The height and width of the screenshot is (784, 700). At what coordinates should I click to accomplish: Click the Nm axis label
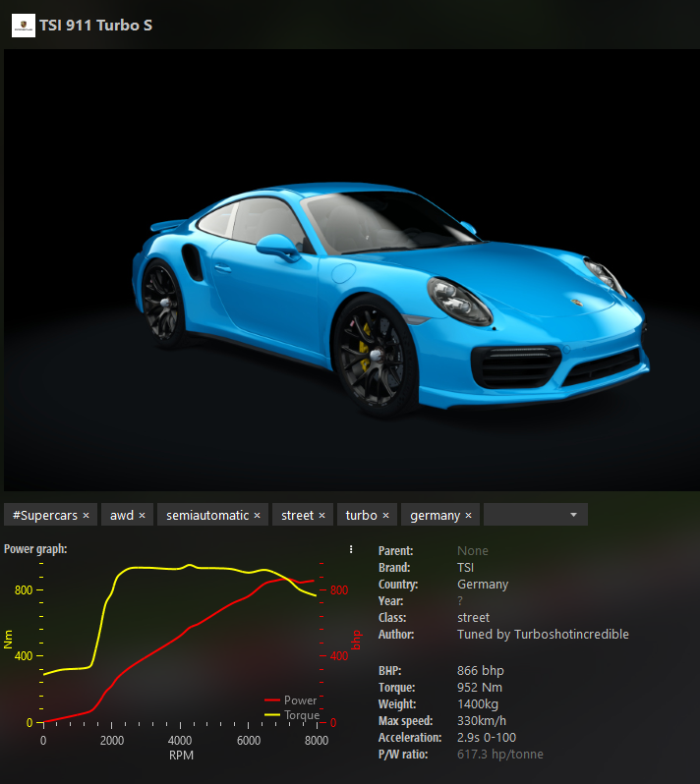click(x=8, y=640)
